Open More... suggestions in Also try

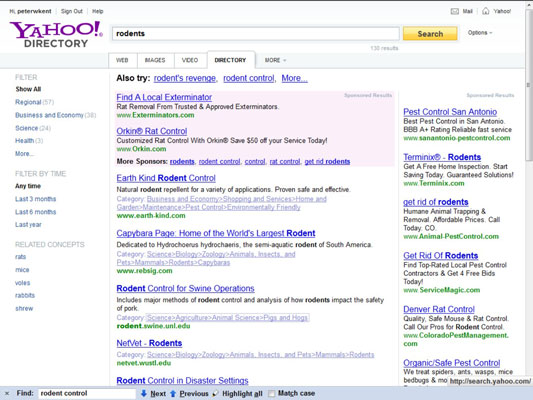[294, 78]
